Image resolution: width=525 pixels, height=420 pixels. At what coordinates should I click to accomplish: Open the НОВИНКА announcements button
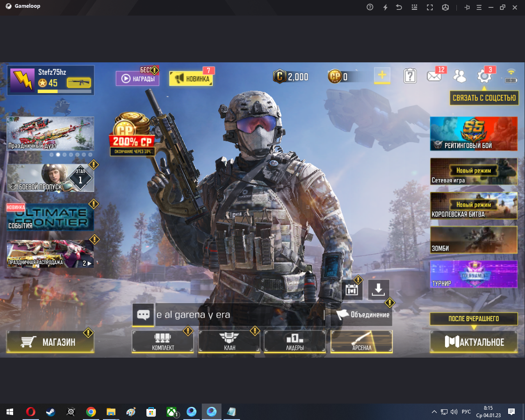(191, 78)
